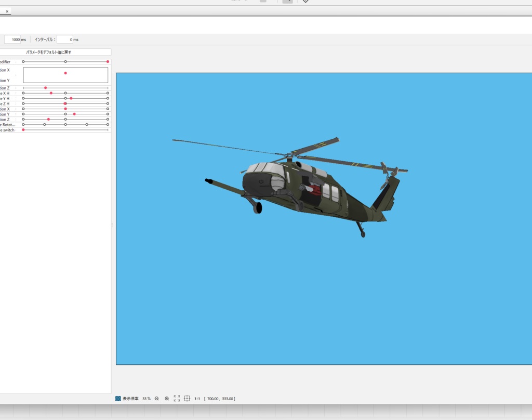Set view to 1:1 scale
This screenshot has height=420, width=532.
[197, 399]
